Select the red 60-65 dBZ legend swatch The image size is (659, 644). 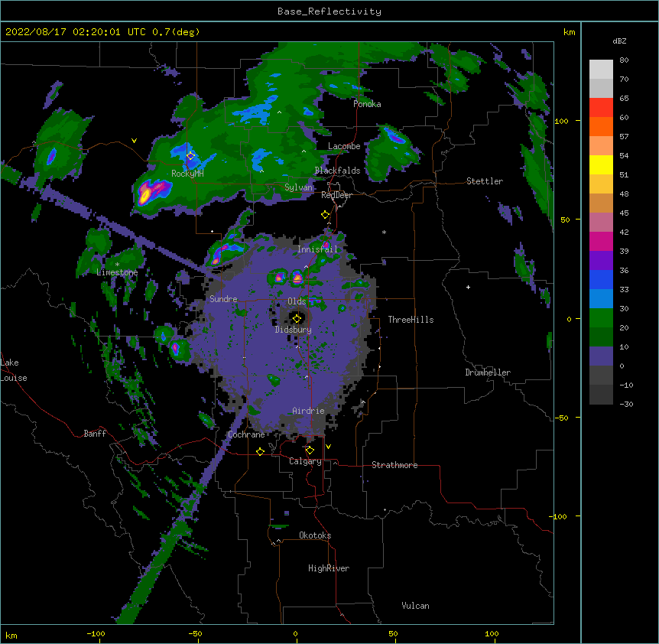pos(601,108)
